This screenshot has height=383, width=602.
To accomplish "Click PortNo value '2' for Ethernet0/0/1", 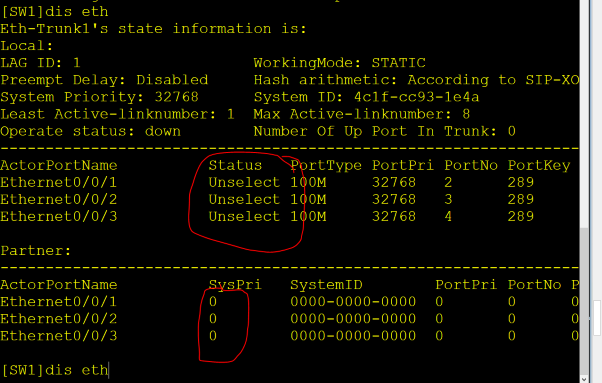I will coord(448,182).
